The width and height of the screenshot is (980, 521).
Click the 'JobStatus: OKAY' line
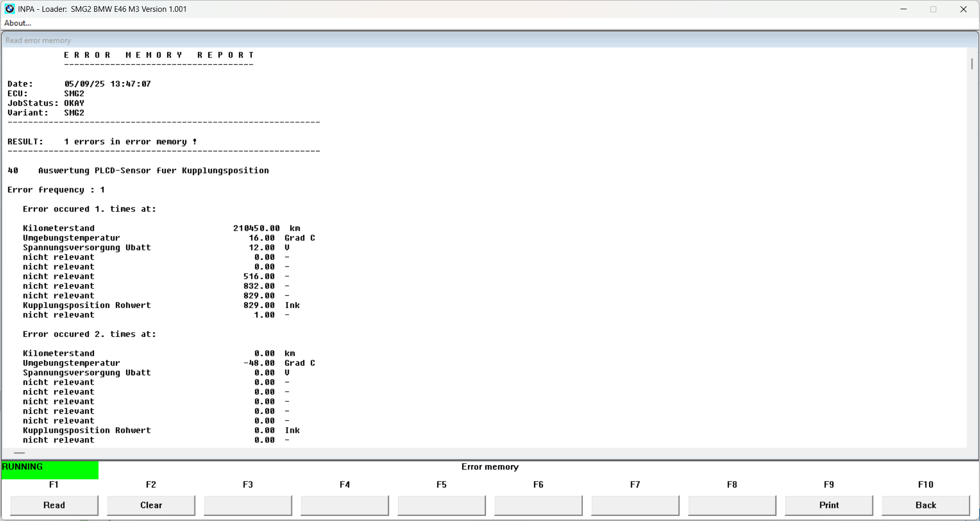click(46, 103)
